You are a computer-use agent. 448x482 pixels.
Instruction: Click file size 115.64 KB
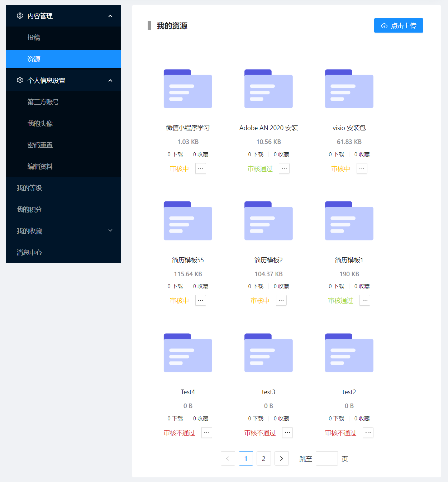point(188,274)
